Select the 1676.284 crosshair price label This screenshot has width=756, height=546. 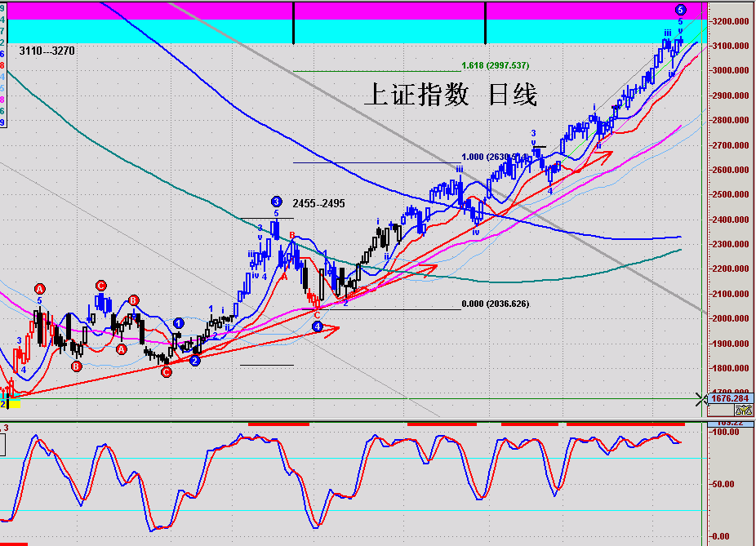[730, 398]
